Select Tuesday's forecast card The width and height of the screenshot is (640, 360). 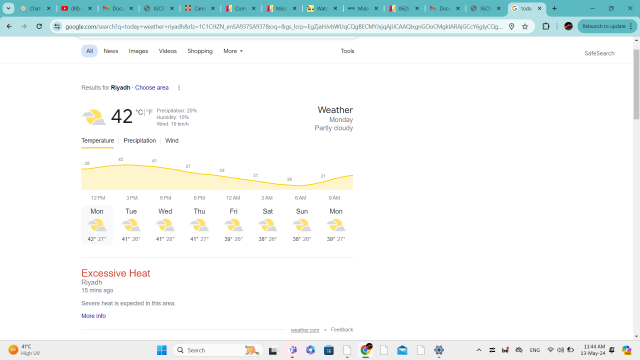tap(131, 225)
